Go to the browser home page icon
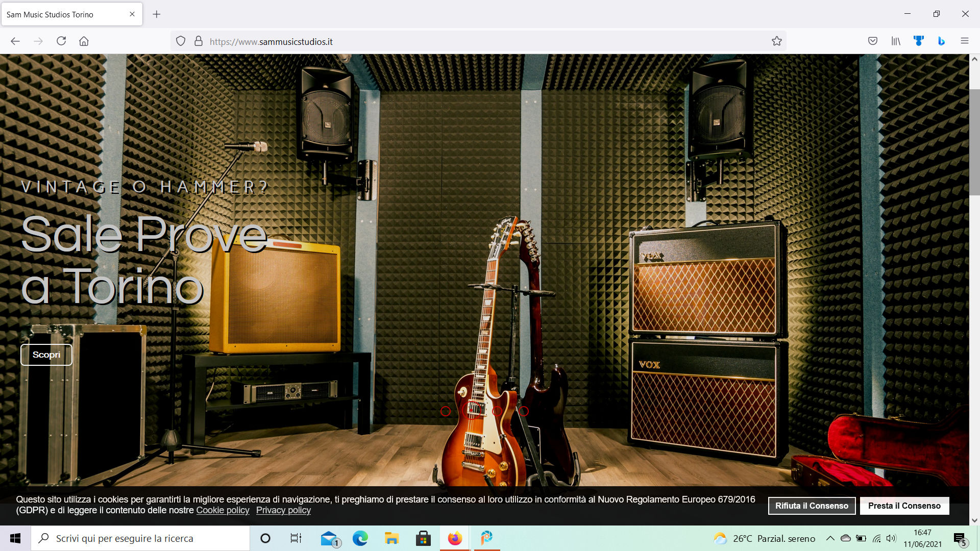Viewport: 980px width, 551px height. tap(84, 41)
